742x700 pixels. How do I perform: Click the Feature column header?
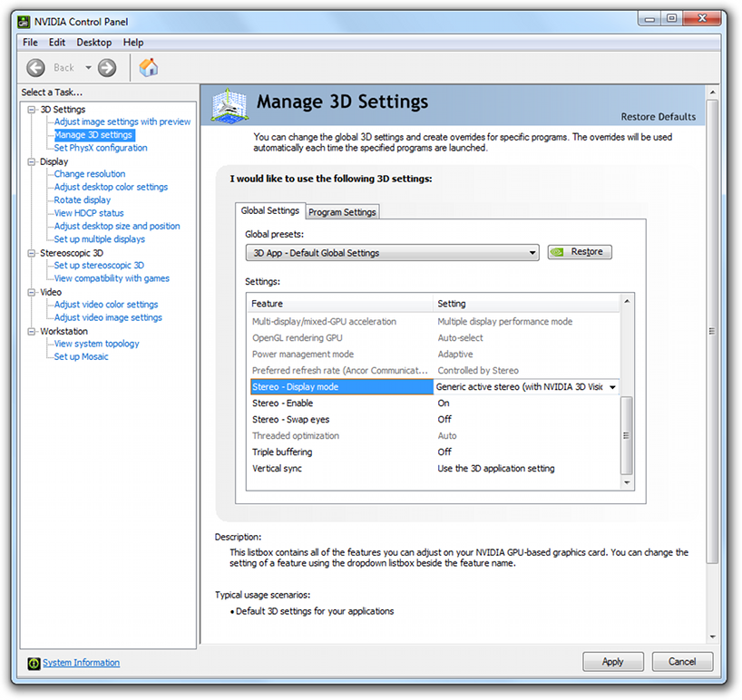click(x=340, y=303)
